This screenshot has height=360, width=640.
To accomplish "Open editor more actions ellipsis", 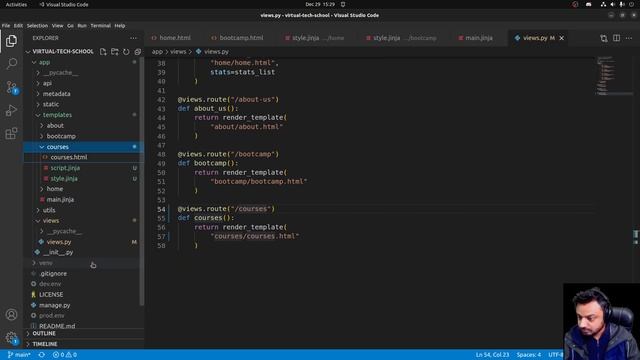I will [x=629, y=38].
